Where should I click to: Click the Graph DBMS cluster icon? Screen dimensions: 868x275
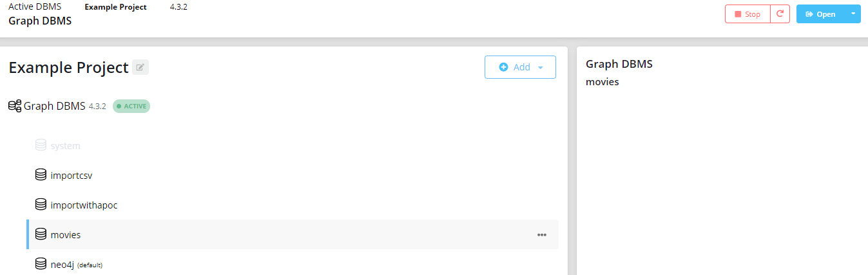(15, 106)
